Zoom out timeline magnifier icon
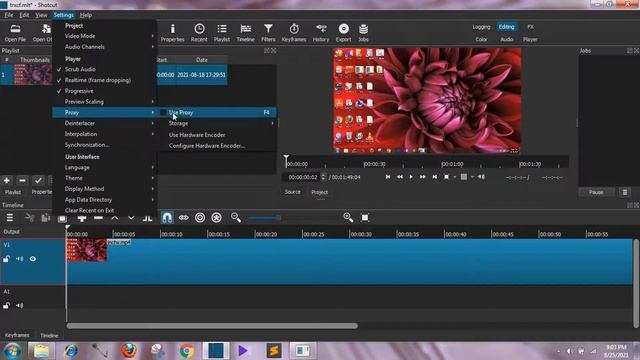The width and height of the screenshot is (640, 360). coord(236,217)
